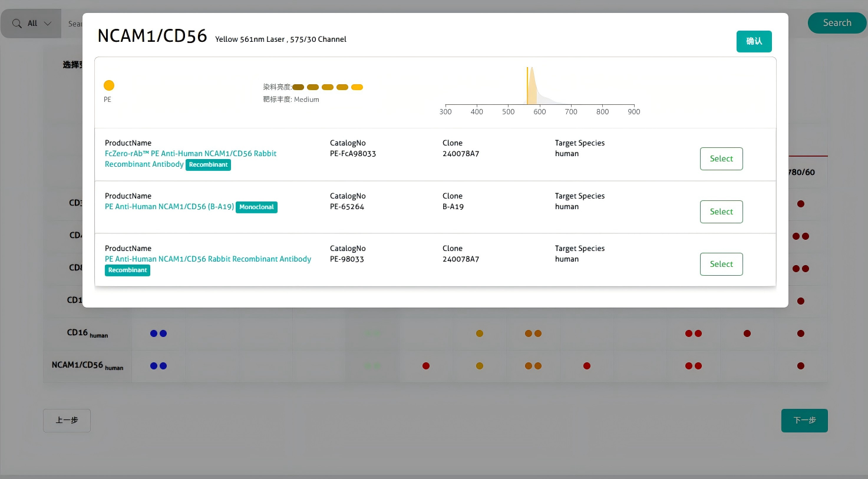Screen dimensions: 868x479
Task: Click the blue dots in the CD16 row
Action: click(x=159, y=333)
